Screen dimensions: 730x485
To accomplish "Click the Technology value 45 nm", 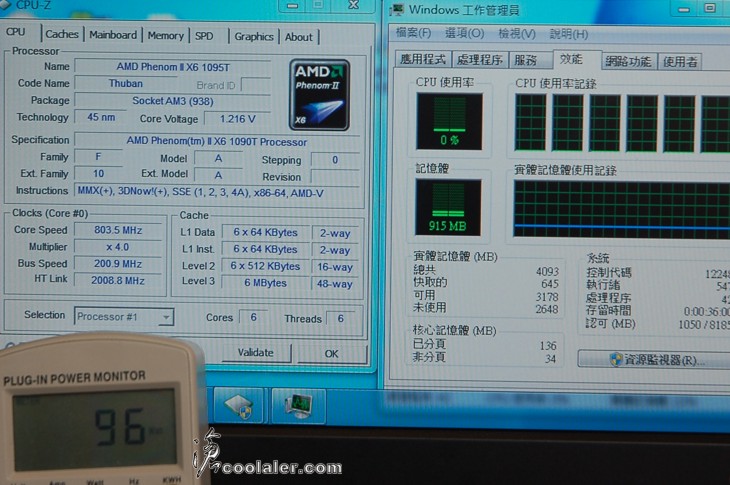I will 101,117.
